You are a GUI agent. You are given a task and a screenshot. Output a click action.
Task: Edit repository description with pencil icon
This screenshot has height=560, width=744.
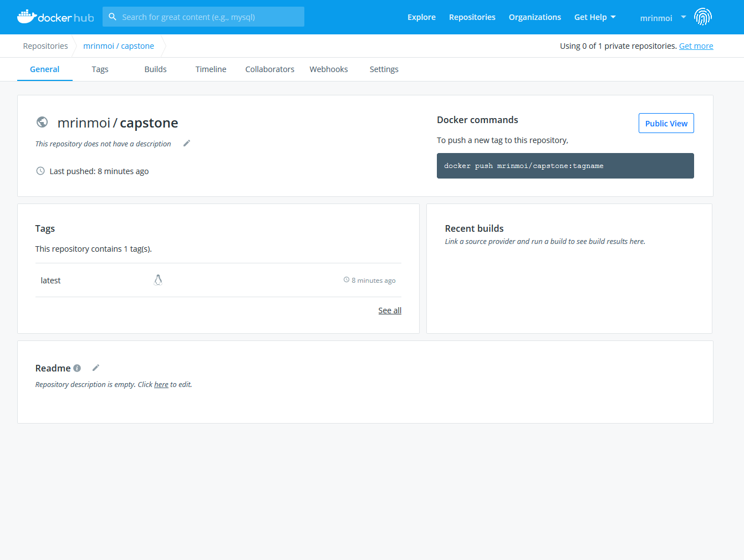coord(187,143)
